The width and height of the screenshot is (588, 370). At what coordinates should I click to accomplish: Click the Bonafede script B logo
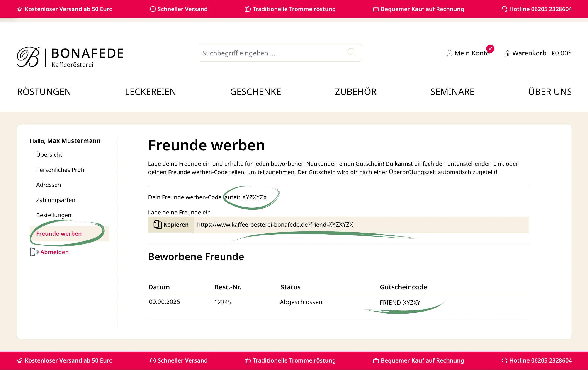(x=29, y=57)
